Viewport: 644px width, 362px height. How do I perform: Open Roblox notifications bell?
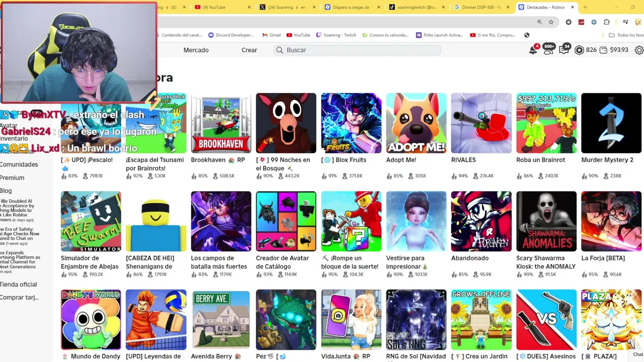click(x=533, y=50)
